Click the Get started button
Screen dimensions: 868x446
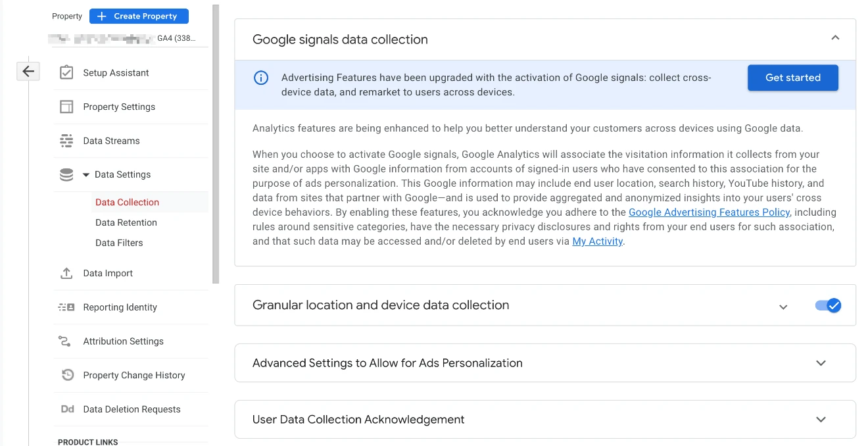(793, 78)
